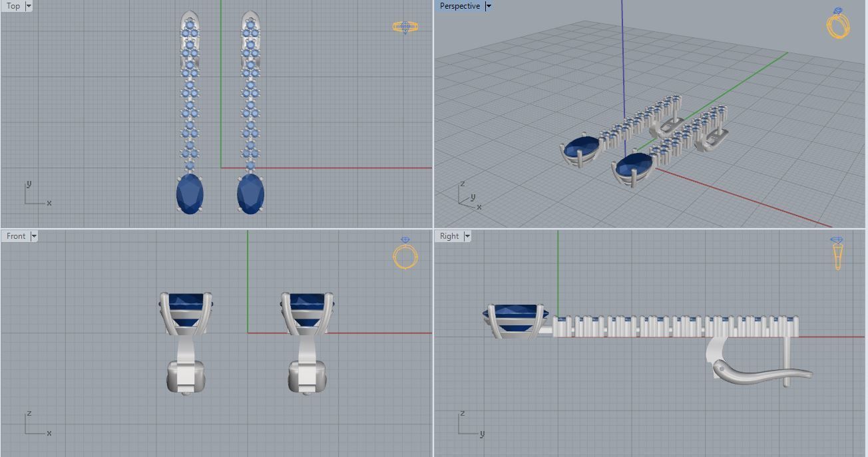Click the Top viewport title label
Image resolution: width=868 pixels, height=457 pixels.
coord(13,6)
